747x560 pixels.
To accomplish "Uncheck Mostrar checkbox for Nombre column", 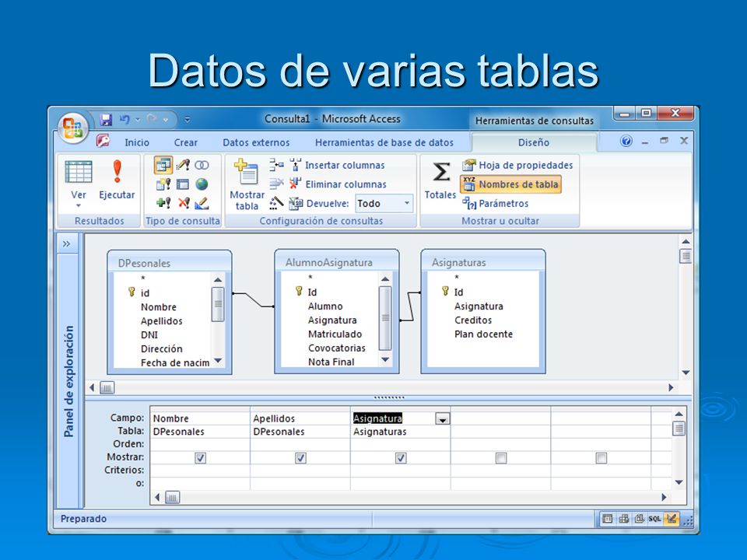I will 201,458.
